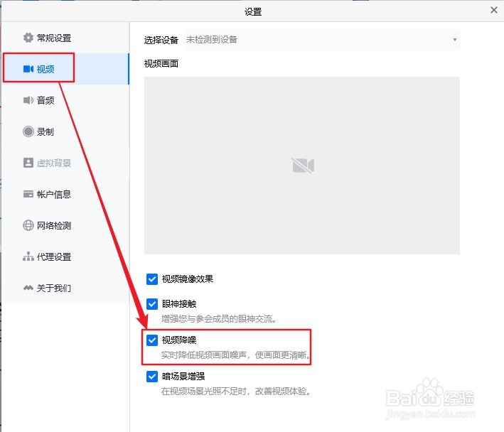
Task: Click the 视频镜像效果 label text
Action: (188, 279)
